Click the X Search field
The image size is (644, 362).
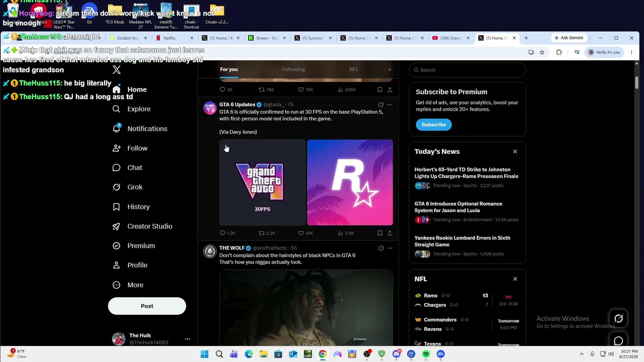click(x=467, y=70)
